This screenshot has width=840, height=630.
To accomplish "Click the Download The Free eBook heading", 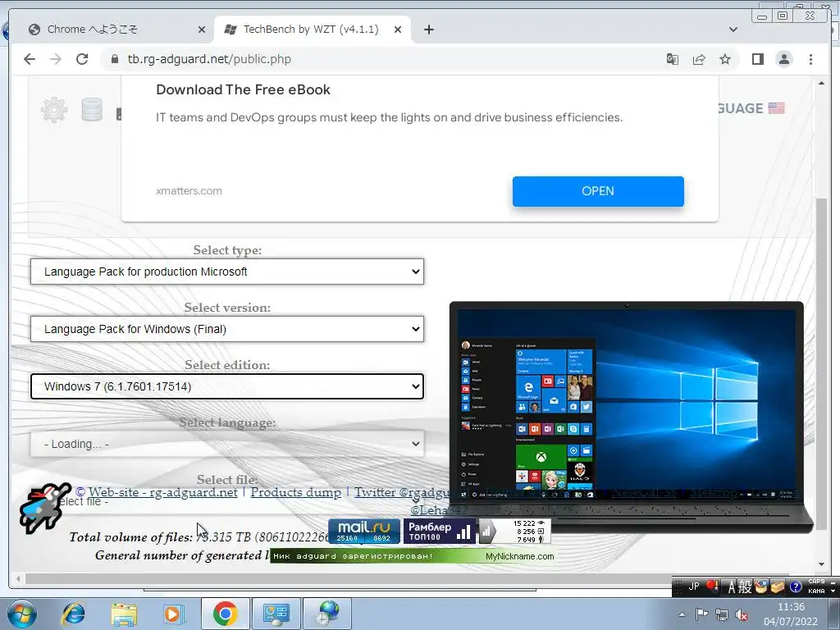I will click(x=243, y=89).
